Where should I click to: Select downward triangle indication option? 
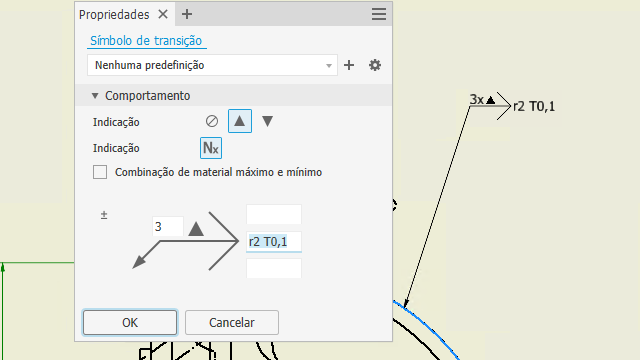tap(267, 121)
